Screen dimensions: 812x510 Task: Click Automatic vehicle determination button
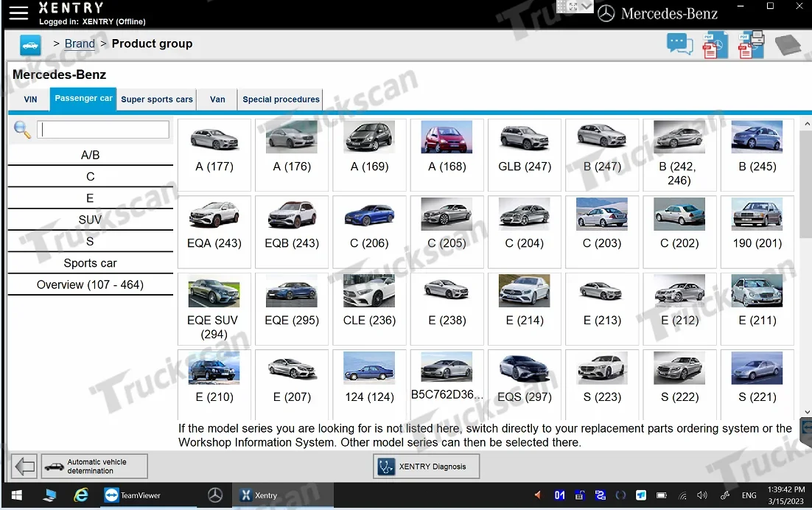(x=94, y=467)
